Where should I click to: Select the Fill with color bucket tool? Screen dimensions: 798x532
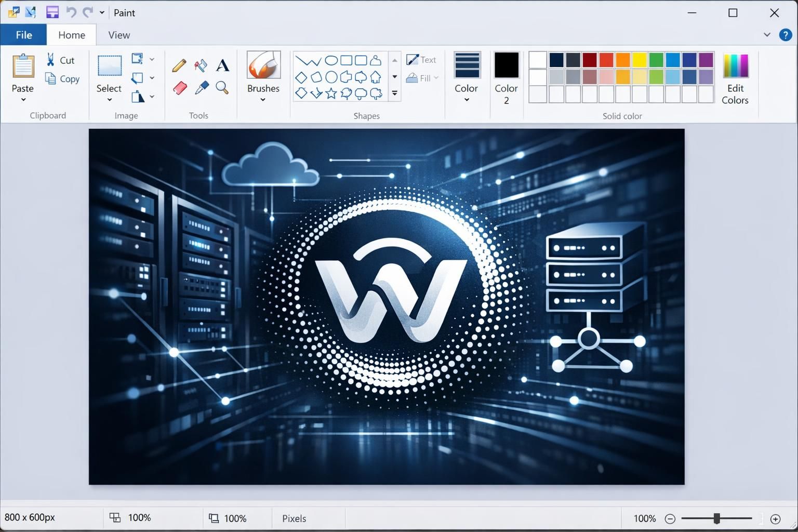(201, 65)
